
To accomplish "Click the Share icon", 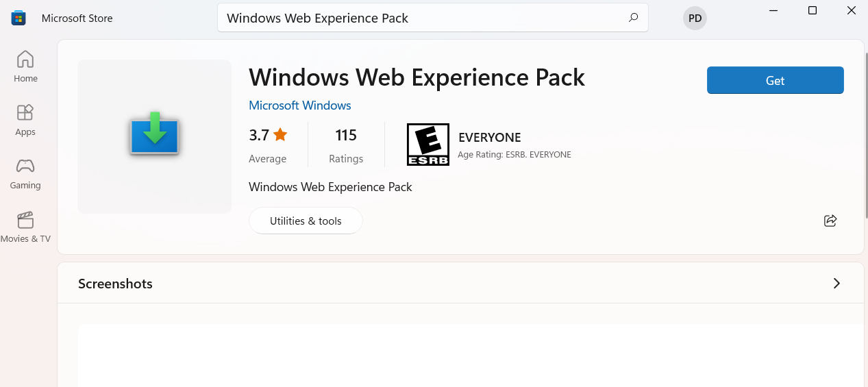I will [x=830, y=221].
